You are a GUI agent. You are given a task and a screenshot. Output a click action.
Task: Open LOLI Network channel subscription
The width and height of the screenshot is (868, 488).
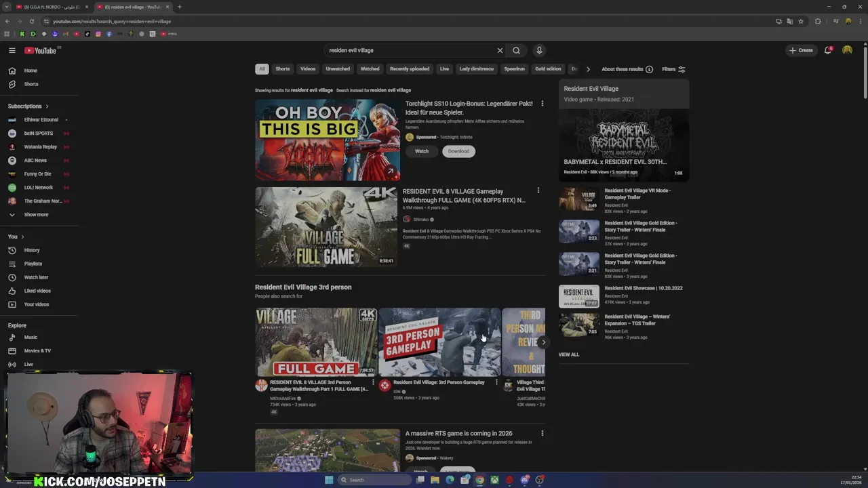(38, 187)
